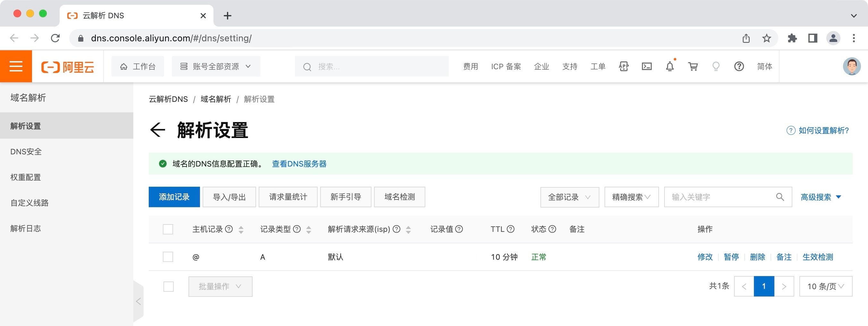Screen dimensions: 868x326
Task: Click the 阿里云 logo
Action: coord(67,66)
